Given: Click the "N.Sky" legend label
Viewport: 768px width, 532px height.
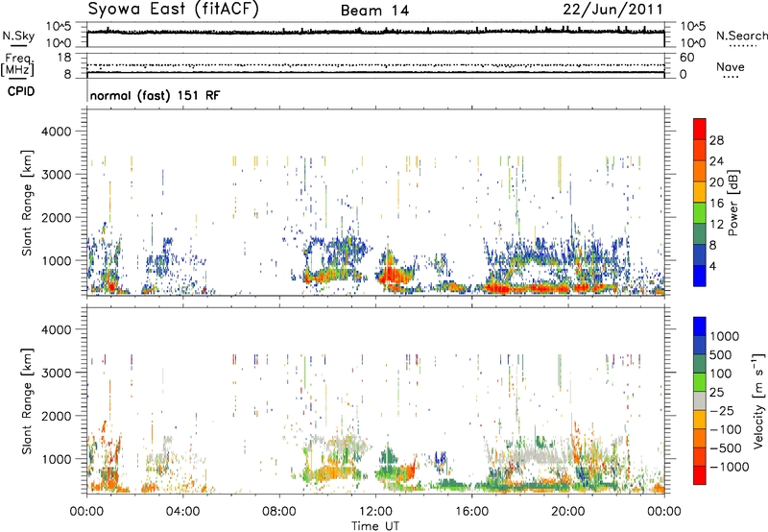Looking at the screenshot, I should (x=18, y=36).
